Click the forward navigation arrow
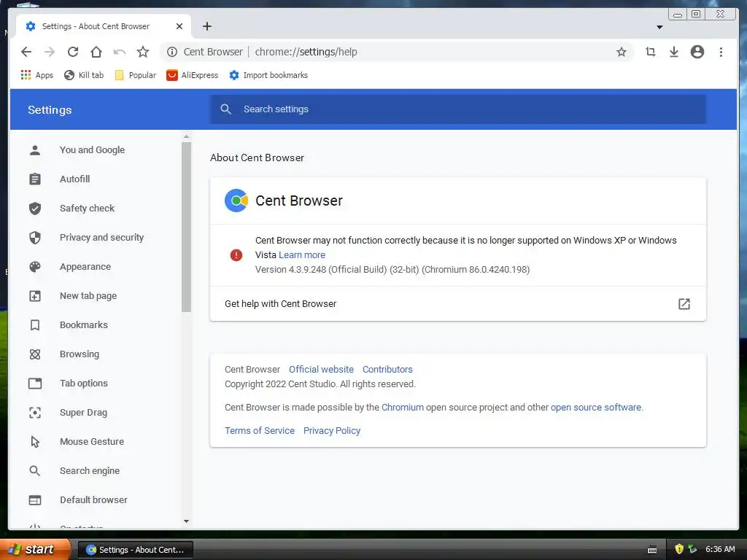This screenshot has height=560, width=747. click(x=50, y=52)
